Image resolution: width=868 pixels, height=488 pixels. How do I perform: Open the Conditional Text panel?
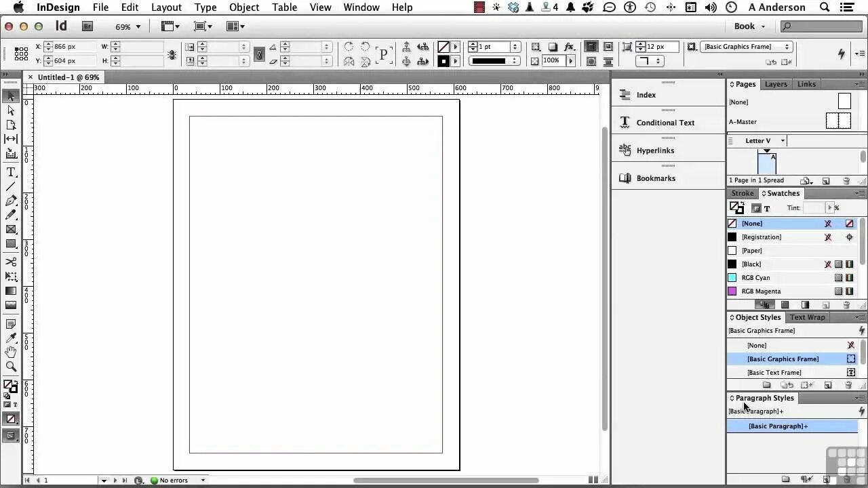[x=665, y=123]
